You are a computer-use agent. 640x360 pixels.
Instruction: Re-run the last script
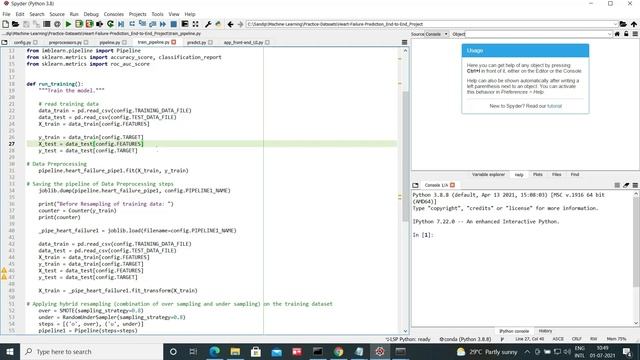(110, 24)
